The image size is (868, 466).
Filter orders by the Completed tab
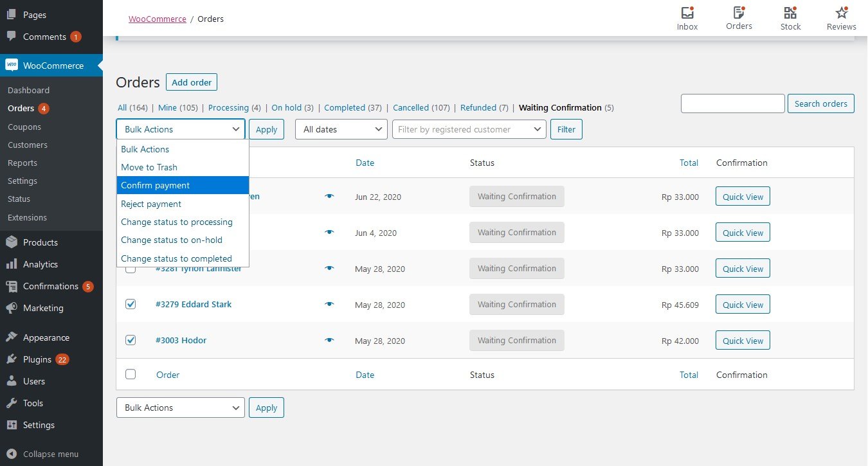click(x=353, y=107)
